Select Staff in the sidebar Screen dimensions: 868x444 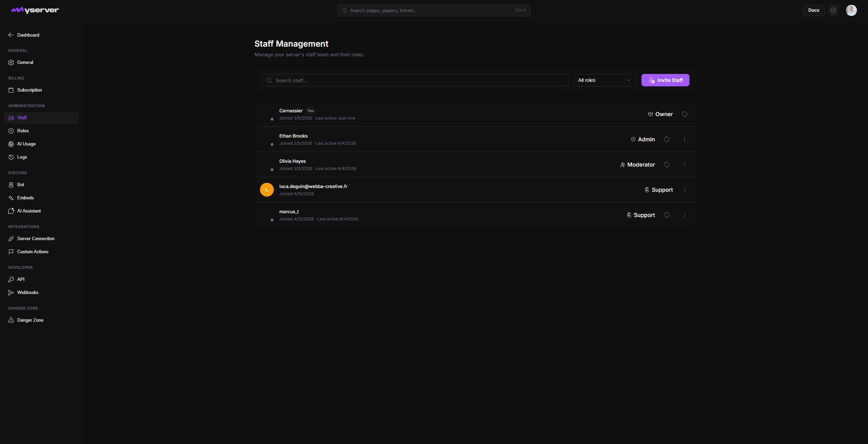pyautogui.click(x=41, y=118)
